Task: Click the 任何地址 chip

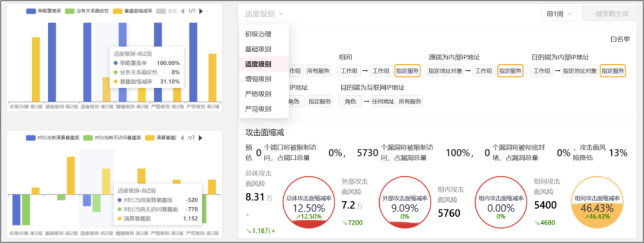Action: pyautogui.click(x=383, y=101)
